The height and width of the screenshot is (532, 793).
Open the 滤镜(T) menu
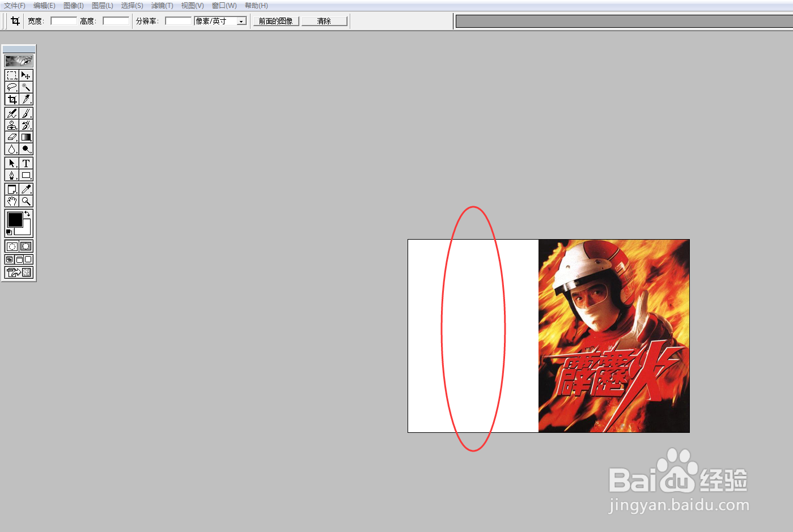[x=162, y=6]
